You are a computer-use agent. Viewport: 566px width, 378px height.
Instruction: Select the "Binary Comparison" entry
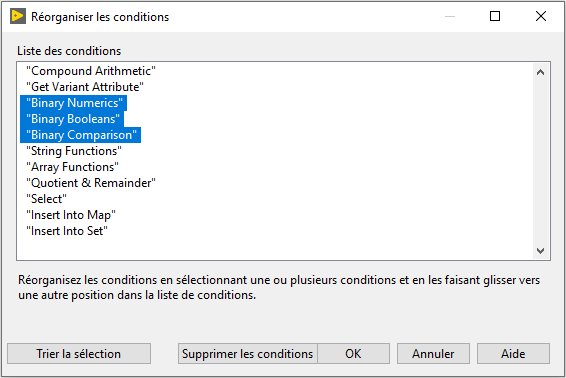tap(81, 135)
